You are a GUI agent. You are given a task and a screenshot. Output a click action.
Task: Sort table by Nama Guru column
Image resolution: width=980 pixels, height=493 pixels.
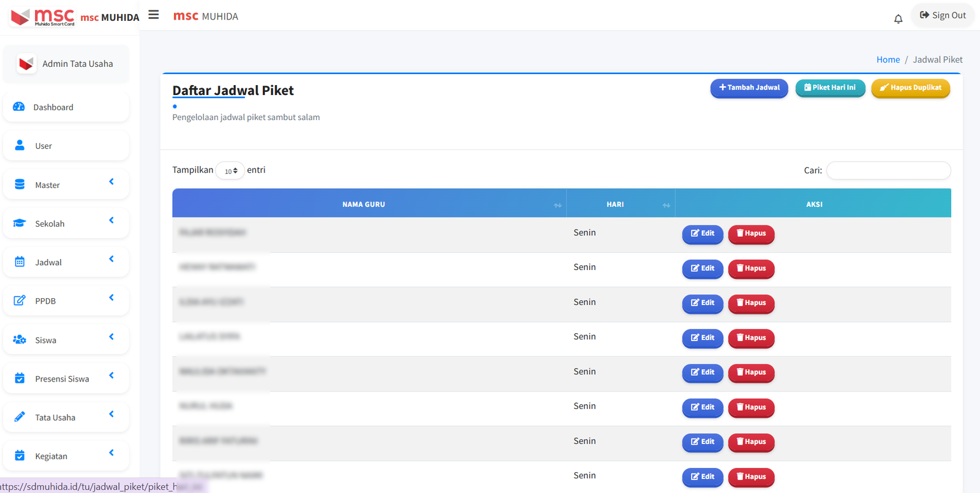364,204
